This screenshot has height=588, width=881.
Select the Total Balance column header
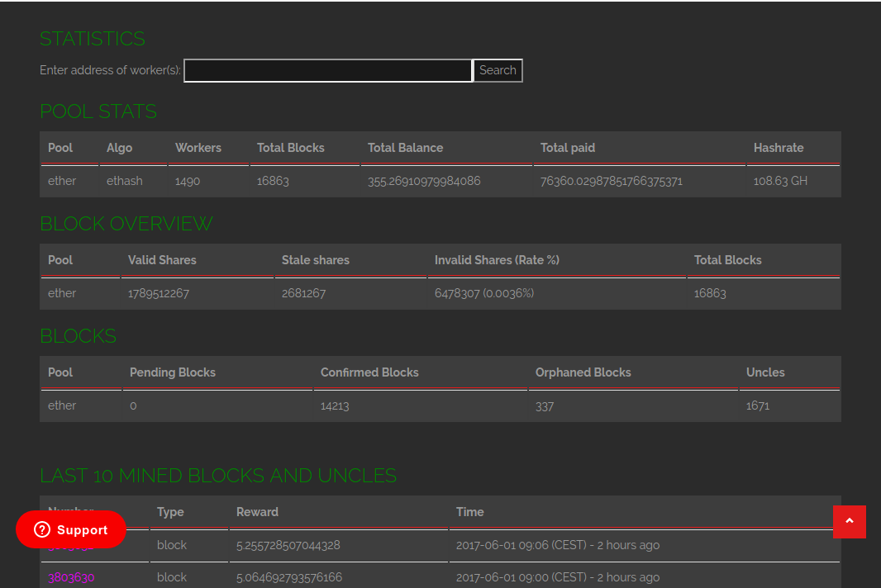[x=405, y=148]
